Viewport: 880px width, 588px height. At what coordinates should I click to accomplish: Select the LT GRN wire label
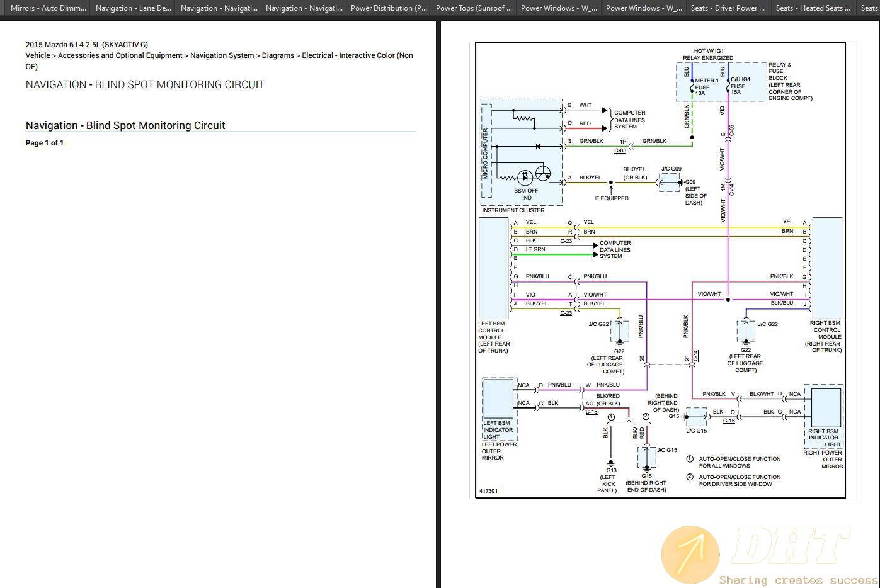(535, 249)
